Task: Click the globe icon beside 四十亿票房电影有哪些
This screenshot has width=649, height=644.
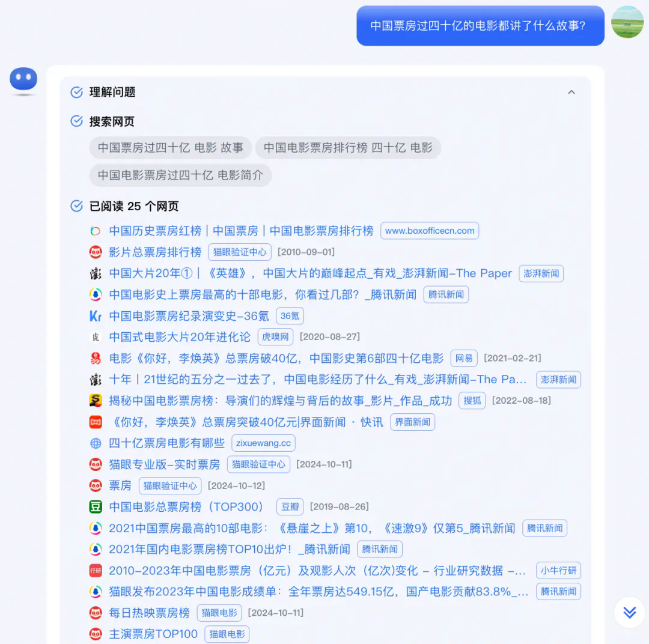Action: point(96,443)
